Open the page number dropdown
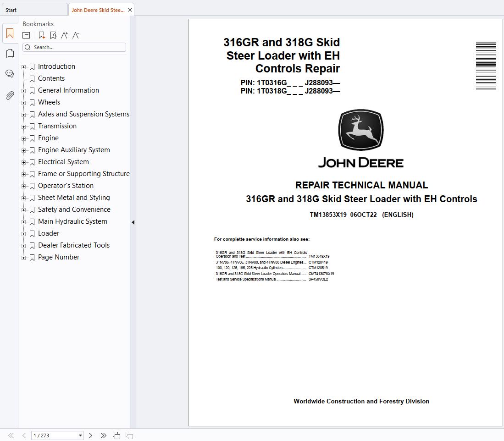This screenshot has width=504, height=441. [x=80, y=435]
